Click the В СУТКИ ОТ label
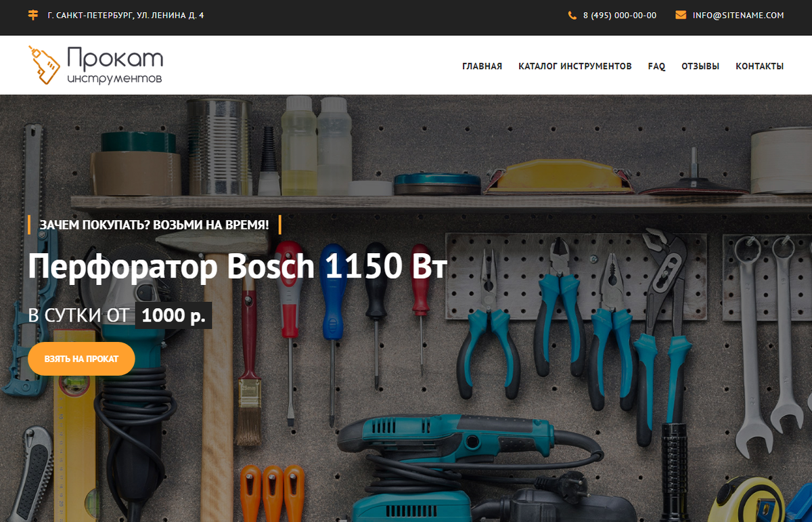This screenshot has width=812, height=522. pyautogui.click(x=76, y=314)
